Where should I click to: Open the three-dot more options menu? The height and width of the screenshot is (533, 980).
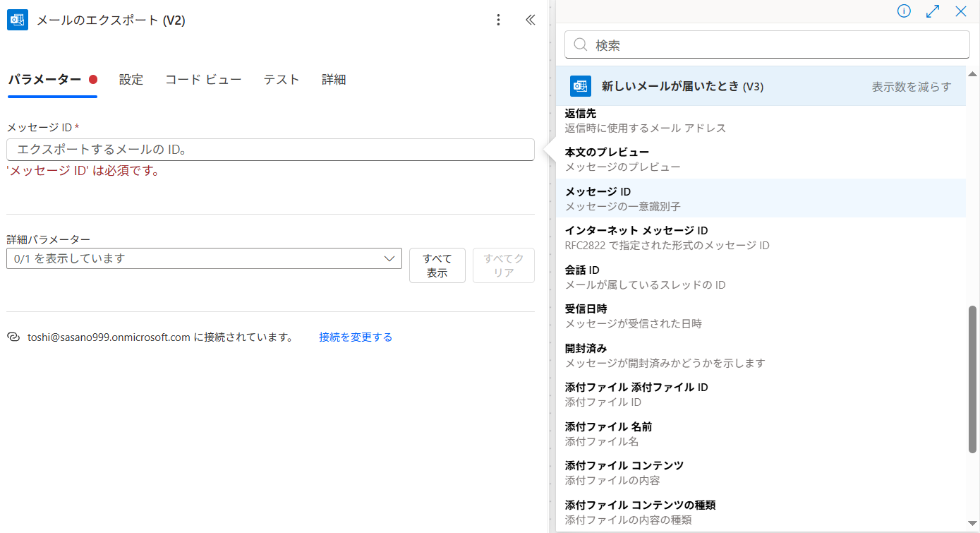(x=498, y=20)
